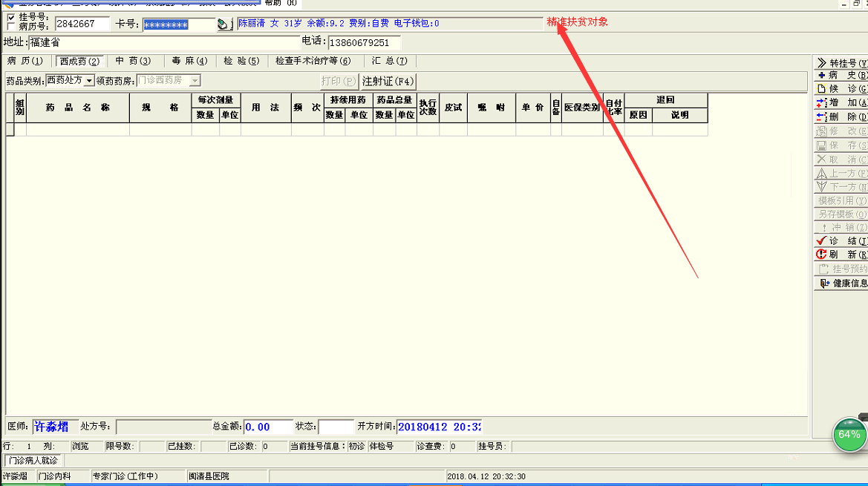Open 病史 medical history with plus icon
This screenshot has height=486, width=868.
point(822,75)
